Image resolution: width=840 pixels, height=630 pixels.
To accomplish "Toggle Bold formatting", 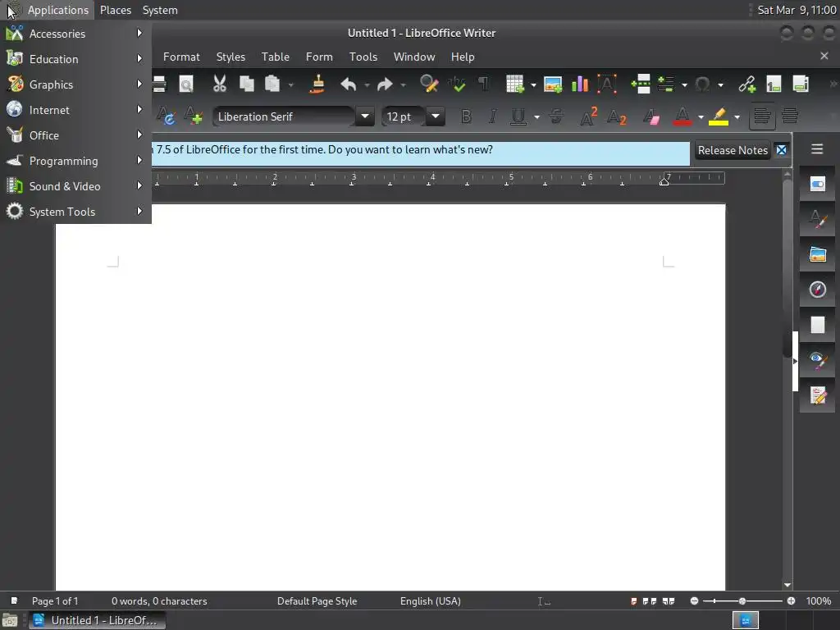I will pos(466,116).
